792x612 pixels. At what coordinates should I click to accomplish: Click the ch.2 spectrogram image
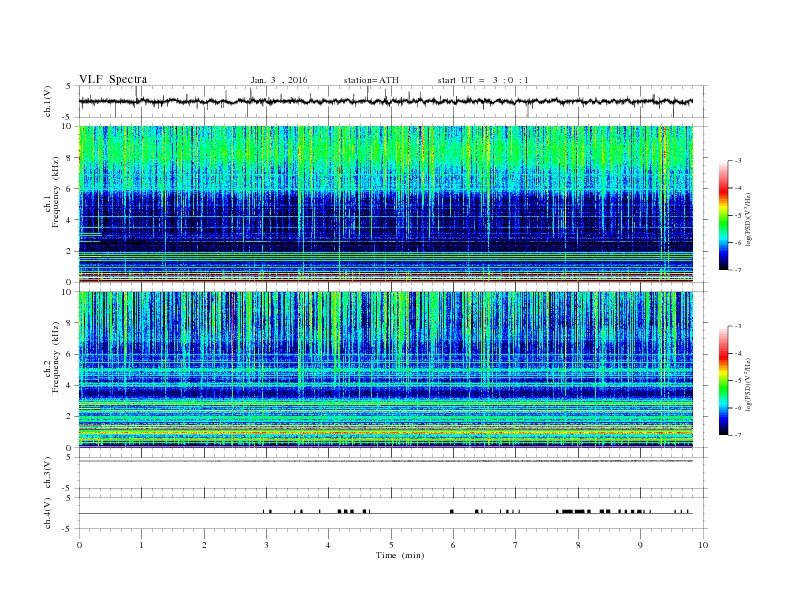[x=386, y=370]
